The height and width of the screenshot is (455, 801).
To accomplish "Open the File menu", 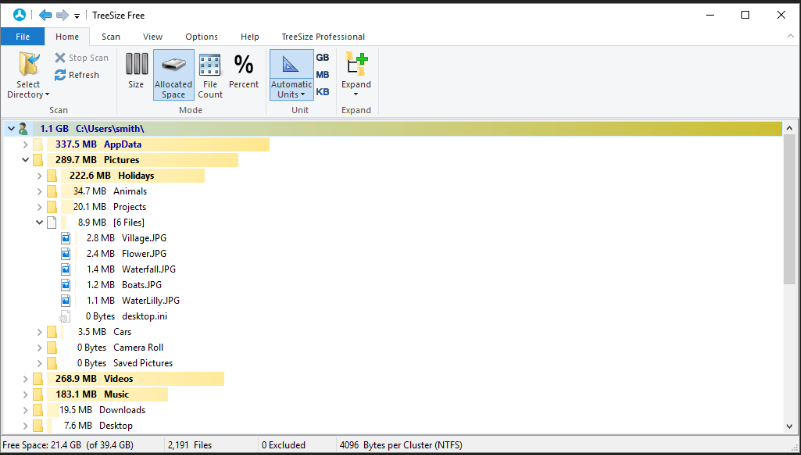I will coord(22,37).
